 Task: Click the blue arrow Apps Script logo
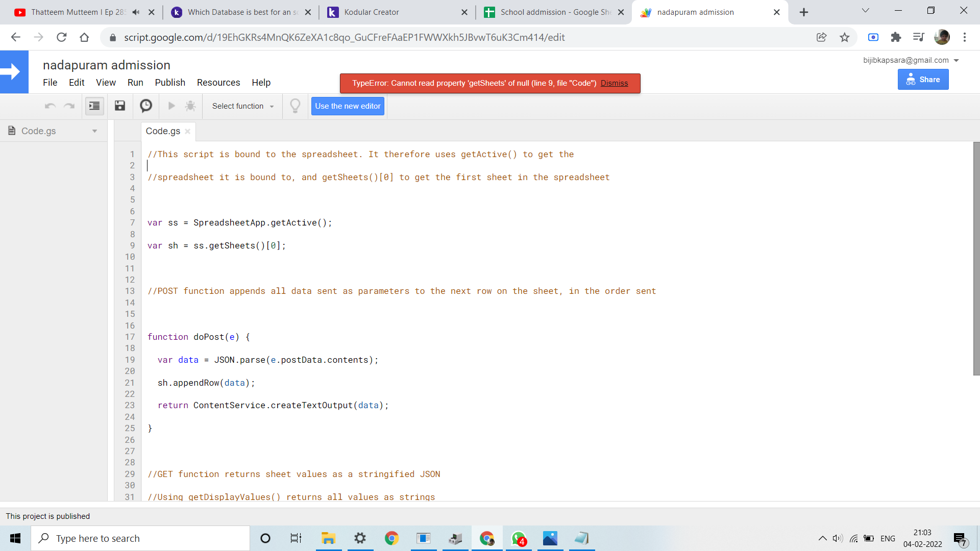pyautogui.click(x=14, y=72)
